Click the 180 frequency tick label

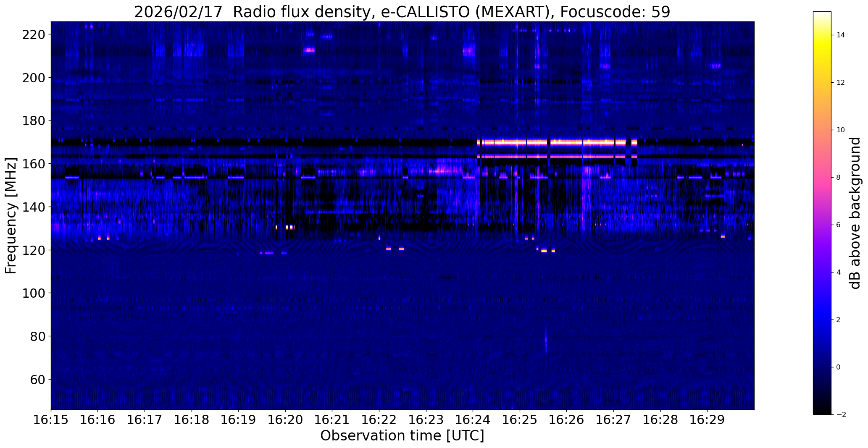33,121
